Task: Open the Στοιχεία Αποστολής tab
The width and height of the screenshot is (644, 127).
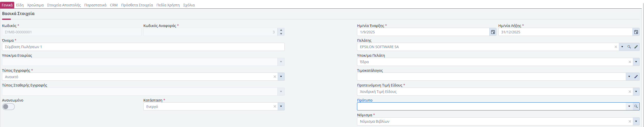Action: point(64,5)
